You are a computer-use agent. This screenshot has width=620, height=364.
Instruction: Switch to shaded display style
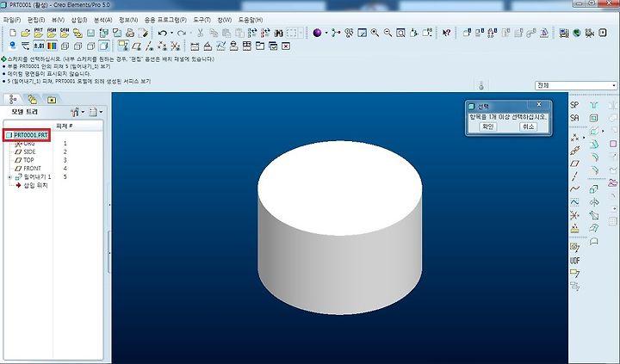(103, 46)
